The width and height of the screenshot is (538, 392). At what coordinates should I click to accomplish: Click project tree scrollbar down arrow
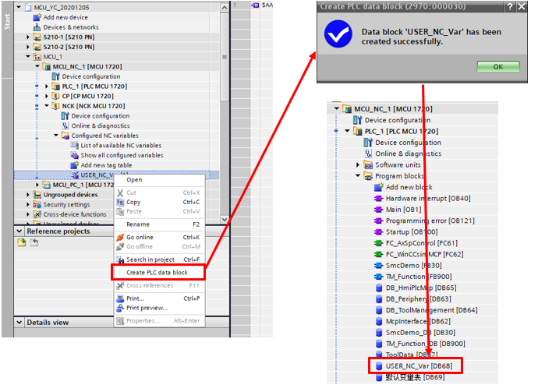(224, 219)
